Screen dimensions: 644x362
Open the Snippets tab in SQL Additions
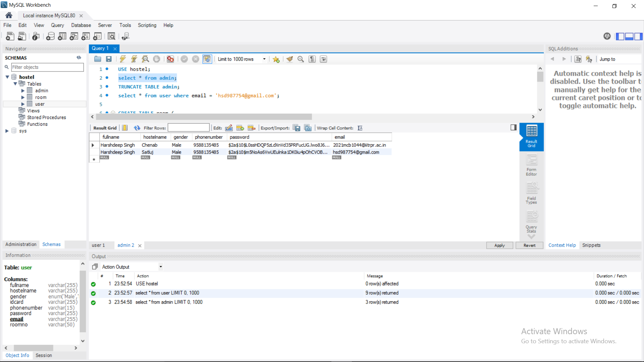(x=591, y=245)
